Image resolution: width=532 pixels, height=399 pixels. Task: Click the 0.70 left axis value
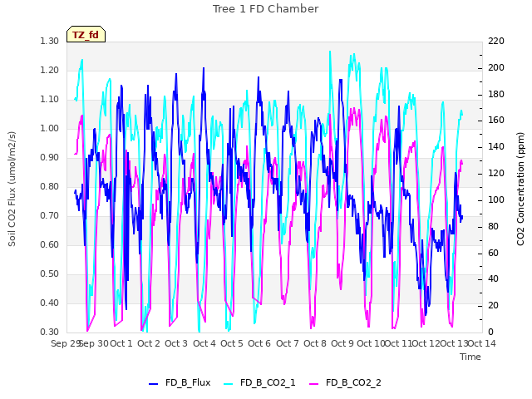[50, 216]
